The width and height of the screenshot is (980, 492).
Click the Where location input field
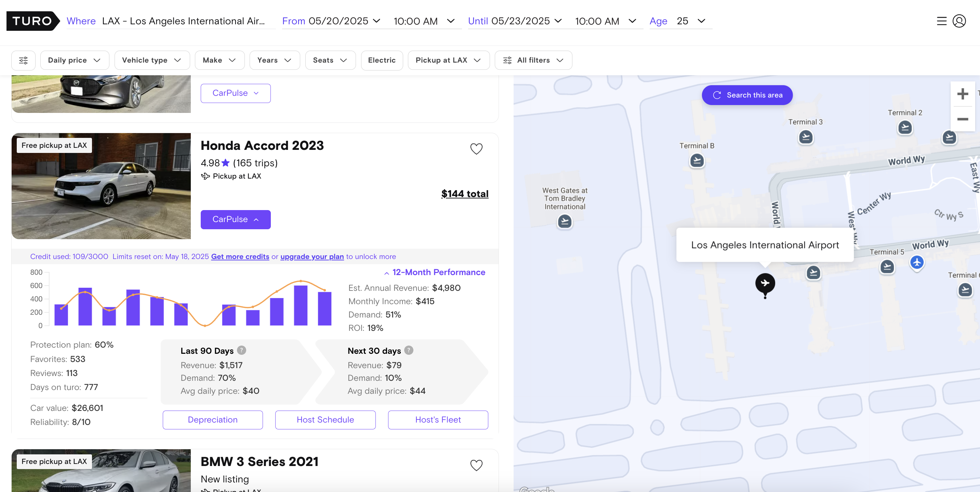[x=171, y=21]
